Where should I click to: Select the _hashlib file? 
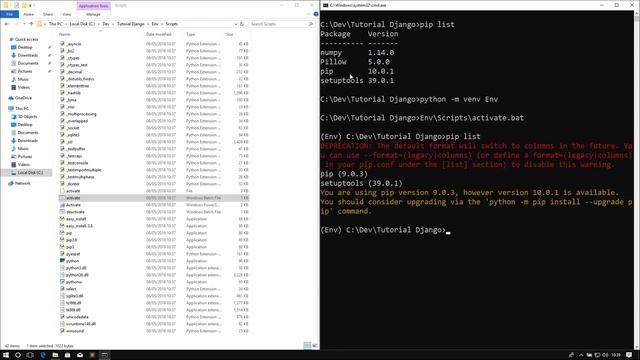(x=73, y=93)
